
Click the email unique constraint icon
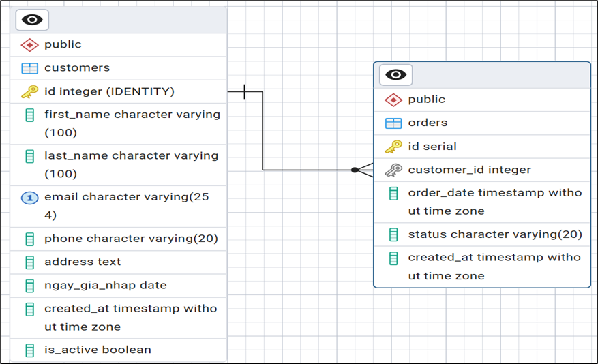coord(29,197)
